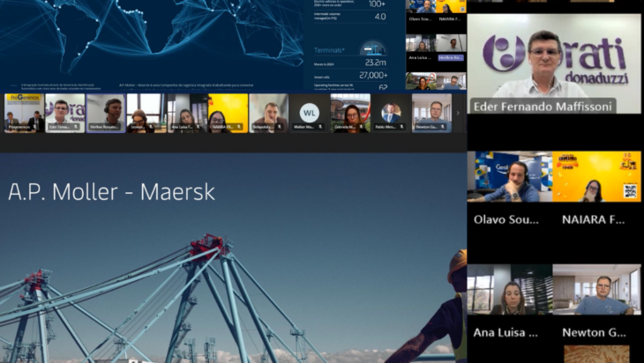Click the 4.0 intermodal volumes value

(x=380, y=17)
